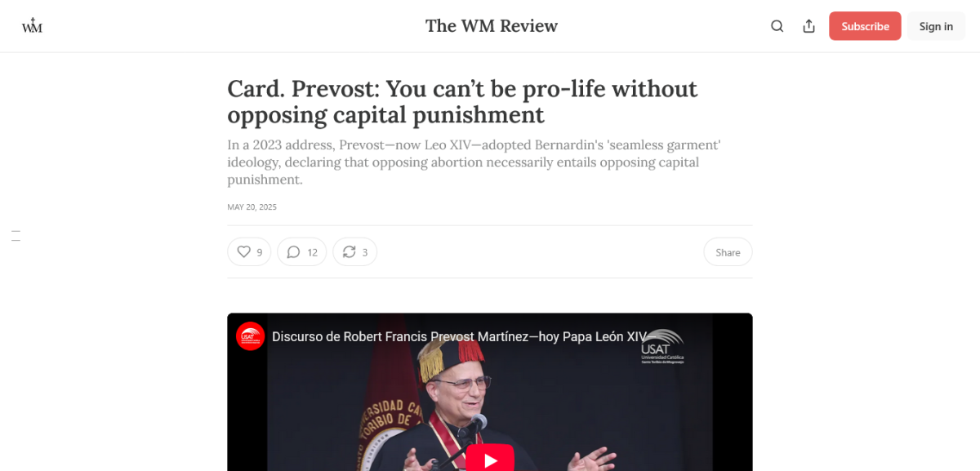Click the header share upload icon
The width and height of the screenshot is (980, 471).
click(809, 26)
